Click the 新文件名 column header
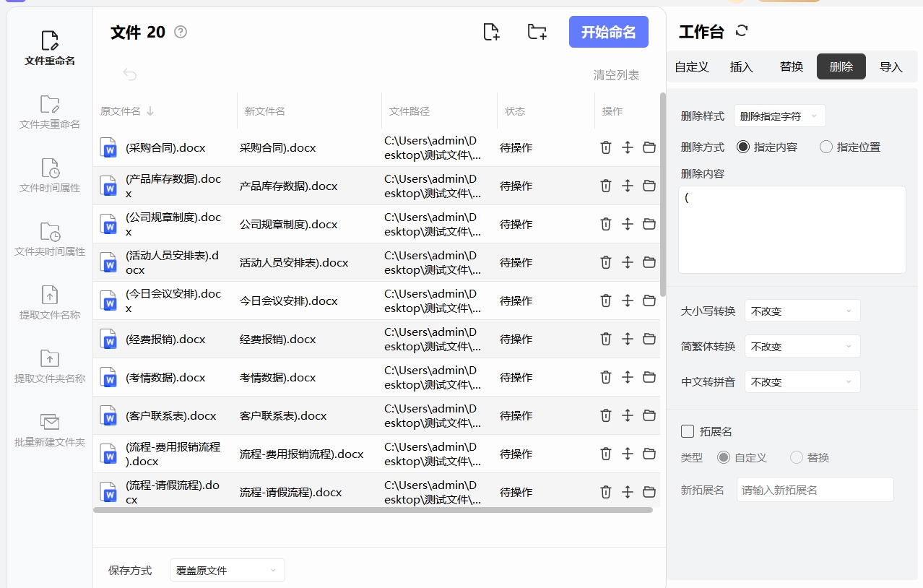 coord(265,111)
